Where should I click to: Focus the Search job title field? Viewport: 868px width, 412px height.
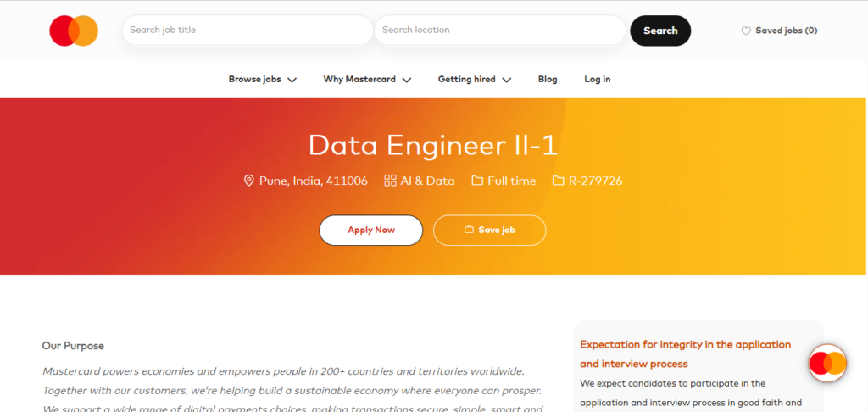pos(248,30)
